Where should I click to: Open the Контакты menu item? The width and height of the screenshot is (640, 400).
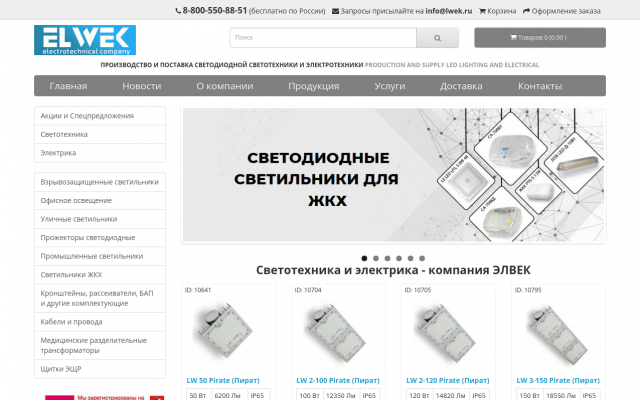tap(540, 86)
